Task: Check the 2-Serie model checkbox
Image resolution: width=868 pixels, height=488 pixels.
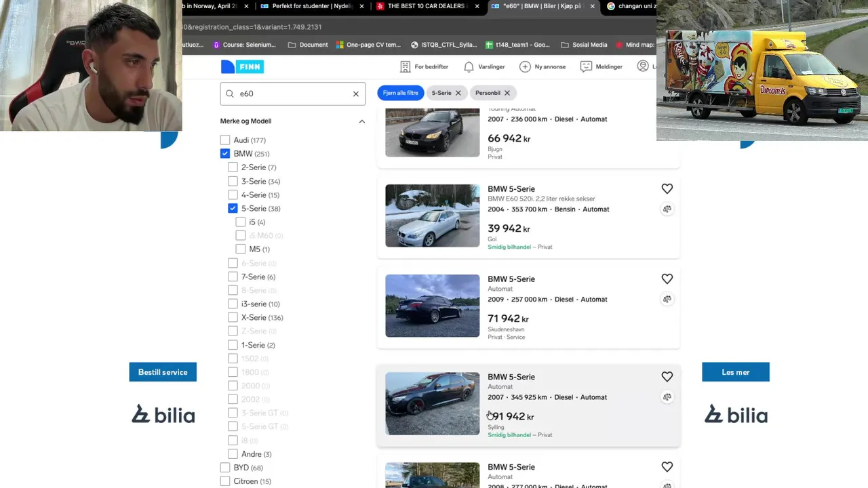Action: point(233,167)
